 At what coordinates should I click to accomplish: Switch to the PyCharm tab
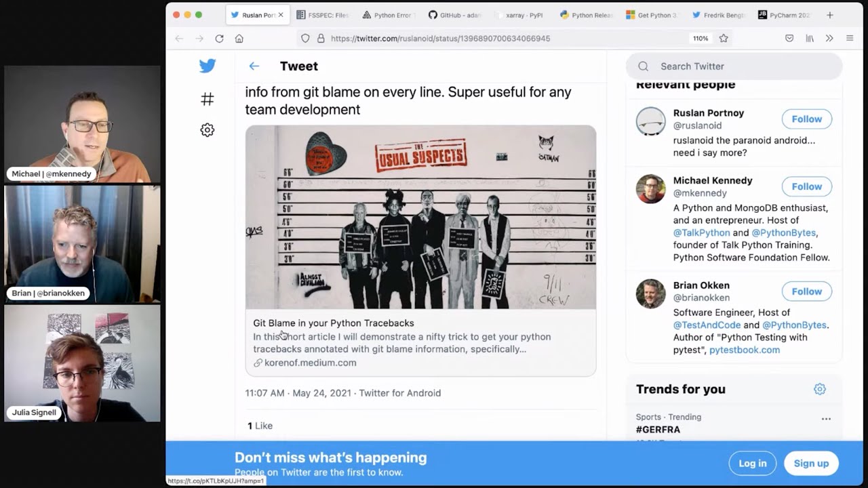pyautogui.click(x=783, y=15)
